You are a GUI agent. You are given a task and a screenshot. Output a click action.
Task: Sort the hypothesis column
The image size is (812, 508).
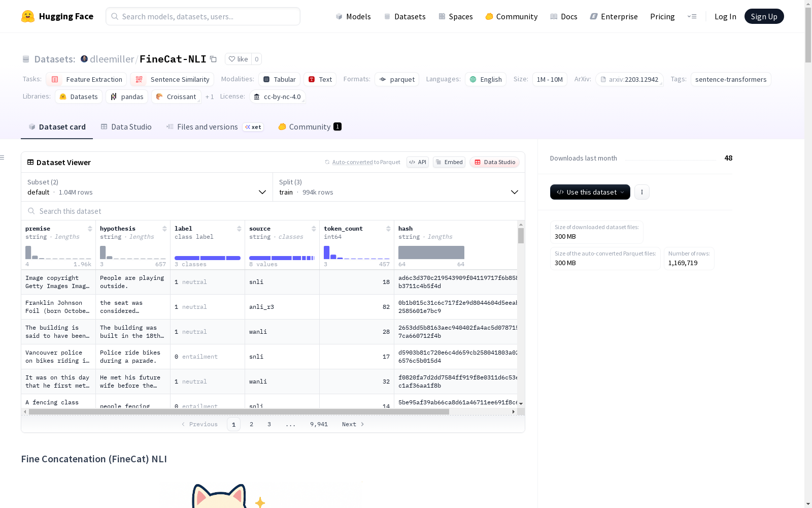tap(164, 229)
